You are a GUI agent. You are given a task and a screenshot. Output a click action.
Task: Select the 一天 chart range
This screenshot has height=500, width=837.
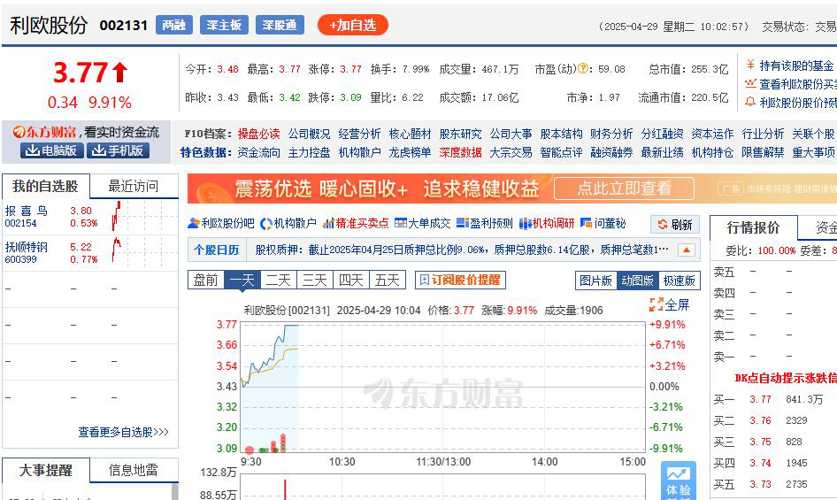coord(242,280)
